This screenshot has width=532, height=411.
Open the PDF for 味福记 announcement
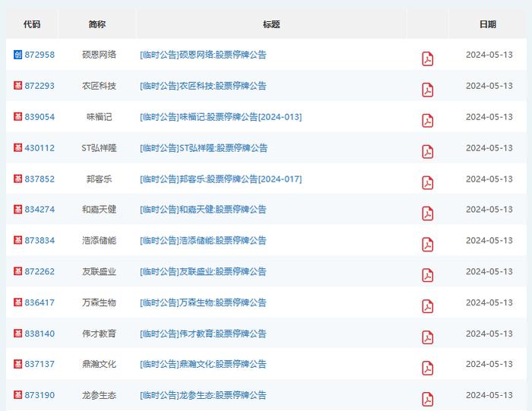point(427,121)
